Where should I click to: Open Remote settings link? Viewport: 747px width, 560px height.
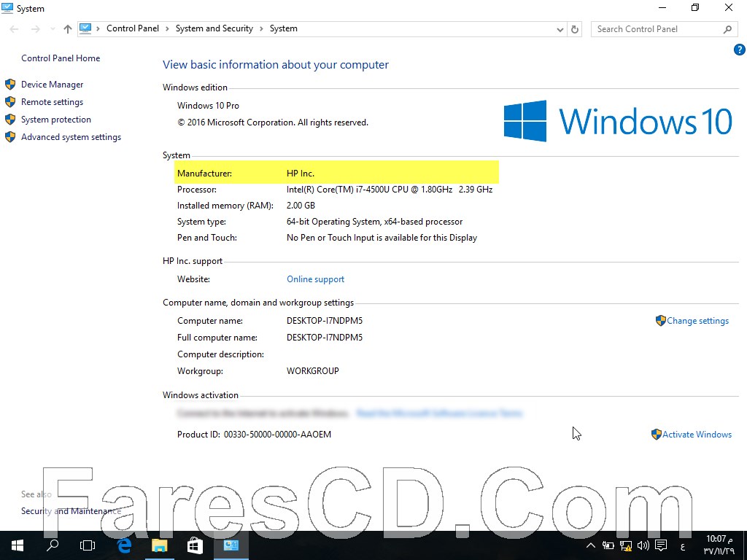pos(52,102)
